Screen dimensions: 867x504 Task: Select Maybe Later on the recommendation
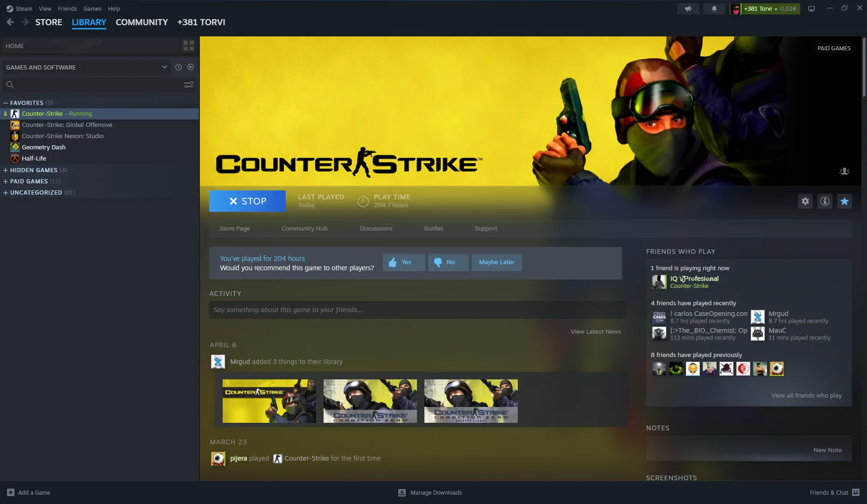(x=497, y=262)
